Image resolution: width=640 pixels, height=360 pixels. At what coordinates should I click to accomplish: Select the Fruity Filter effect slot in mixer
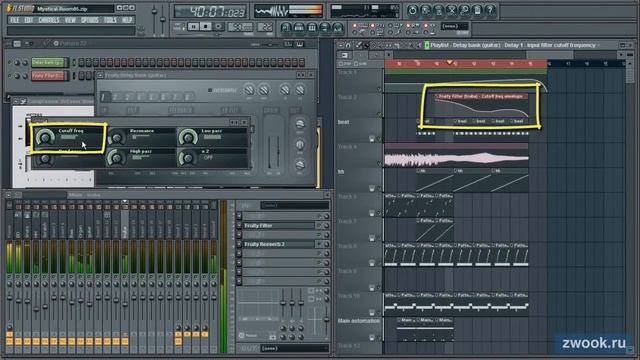tap(278, 225)
